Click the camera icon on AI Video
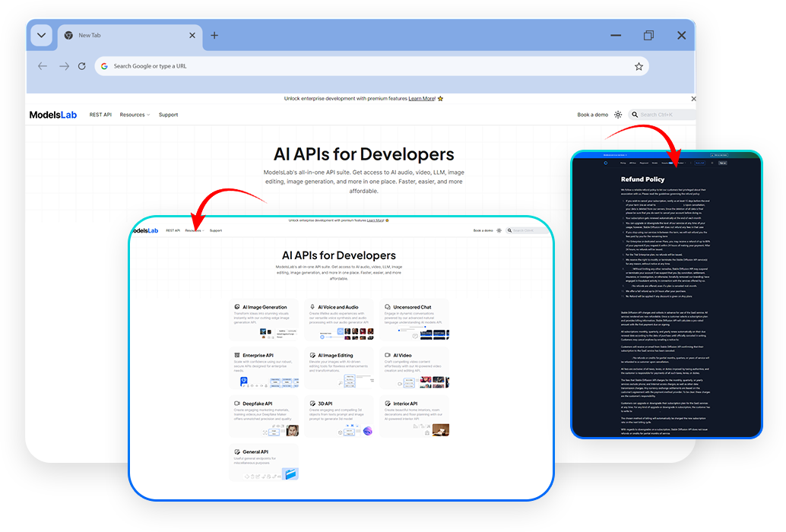The height and width of the screenshot is (532, 786). (388, 355)
